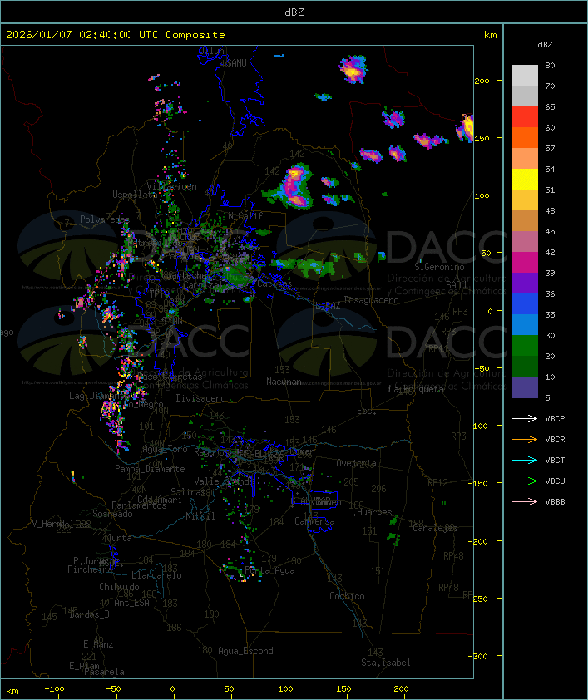588x700 pixels.
Task: Click the Sta.Isabel place label
Action: point(385,663)
